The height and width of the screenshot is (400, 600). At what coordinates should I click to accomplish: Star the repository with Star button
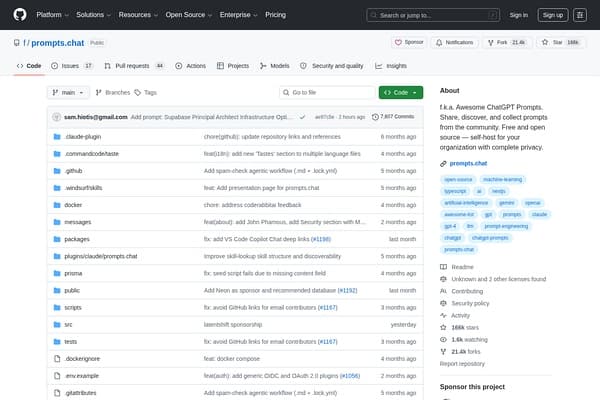pyautogui.click(x=560, y=42)
